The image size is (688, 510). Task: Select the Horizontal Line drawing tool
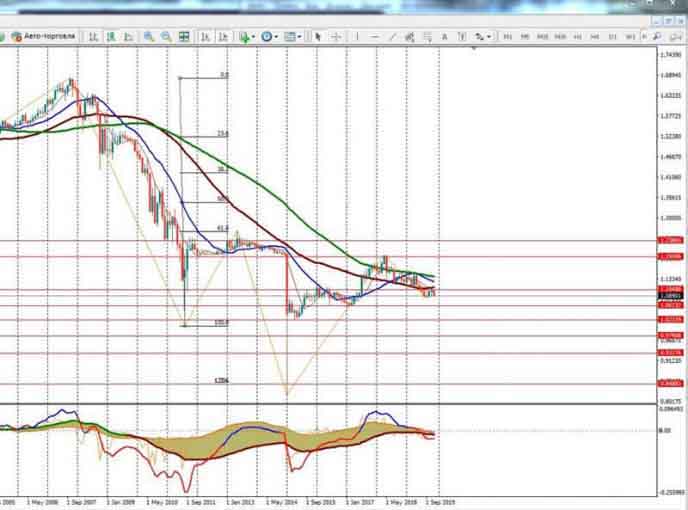tap(375, 37)
